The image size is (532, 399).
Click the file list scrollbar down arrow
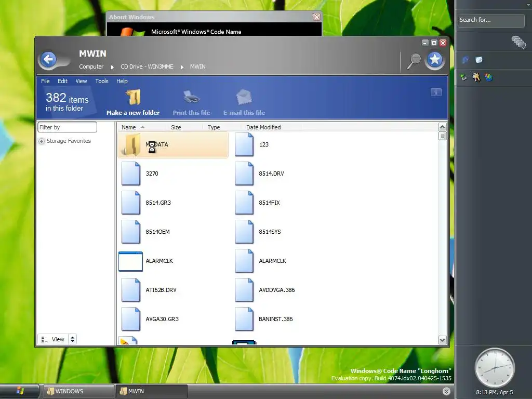pyautogui.click(x=443, y=340)
